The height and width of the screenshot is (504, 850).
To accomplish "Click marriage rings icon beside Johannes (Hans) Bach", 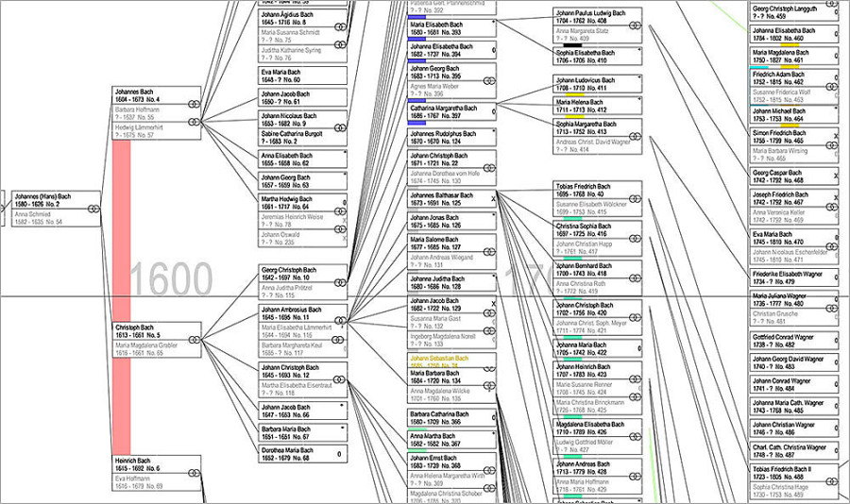I will 94,214.
